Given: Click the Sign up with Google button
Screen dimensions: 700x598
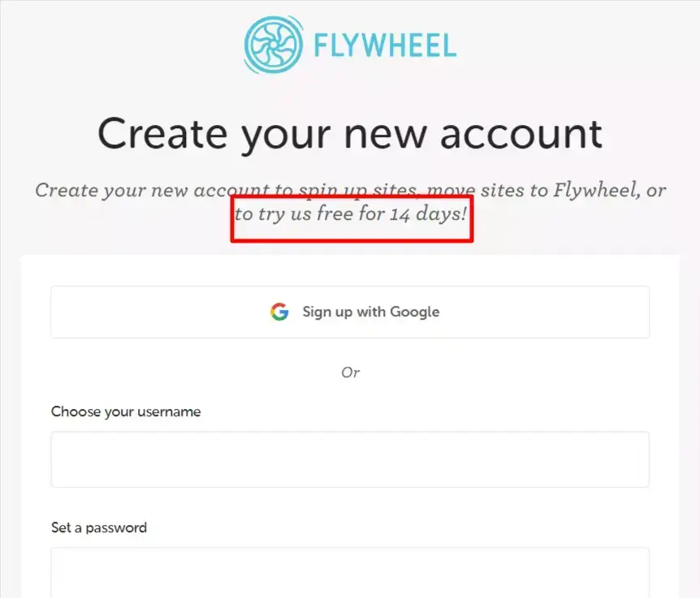Looking at the screenshot, I should click(350, 312).
